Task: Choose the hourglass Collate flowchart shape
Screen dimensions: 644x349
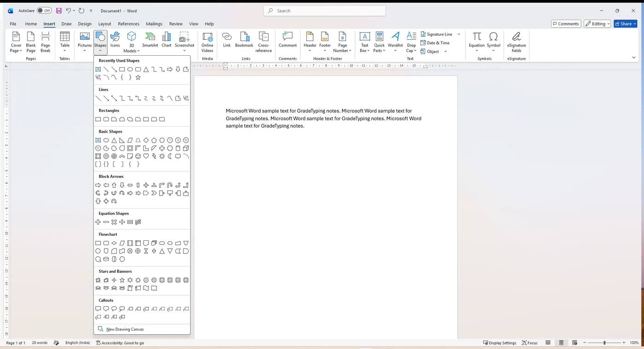Action: (x=146, y=251)
